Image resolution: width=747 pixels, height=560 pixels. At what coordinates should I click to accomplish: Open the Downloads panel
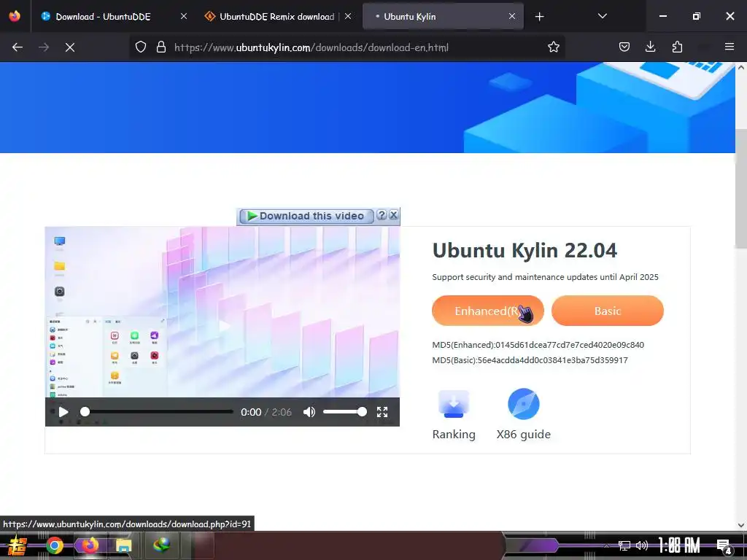(650, 47)
